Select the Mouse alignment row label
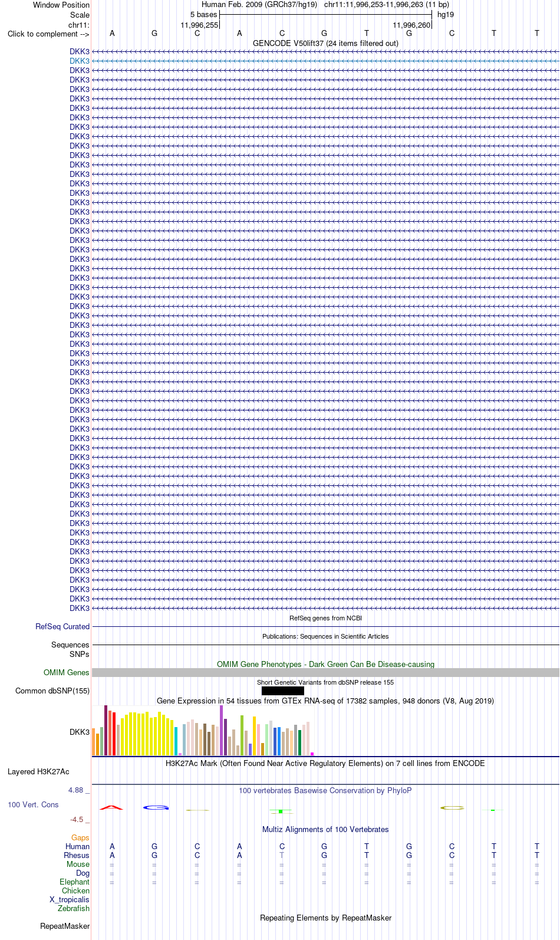 tap(78, 864)
